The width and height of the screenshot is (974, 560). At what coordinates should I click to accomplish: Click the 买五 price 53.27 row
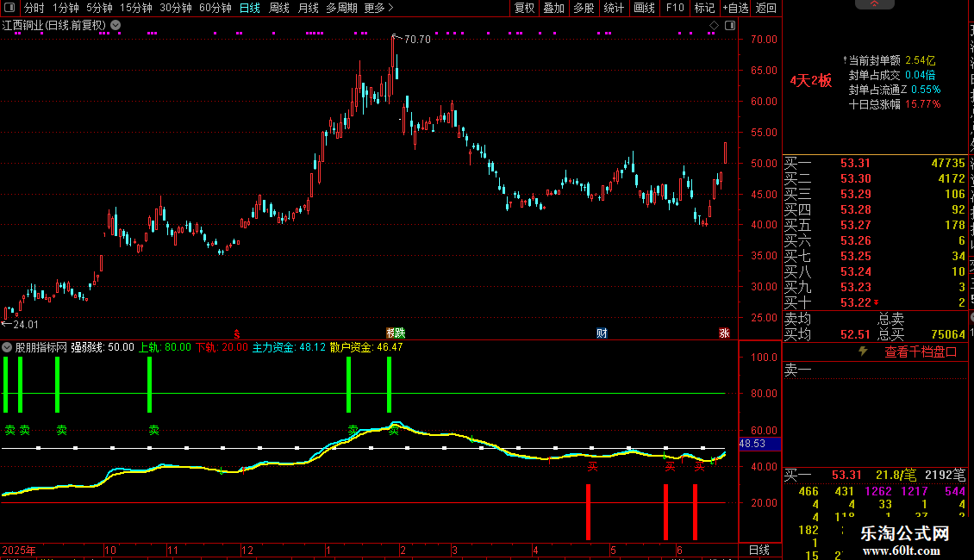[x=875, y=226]
